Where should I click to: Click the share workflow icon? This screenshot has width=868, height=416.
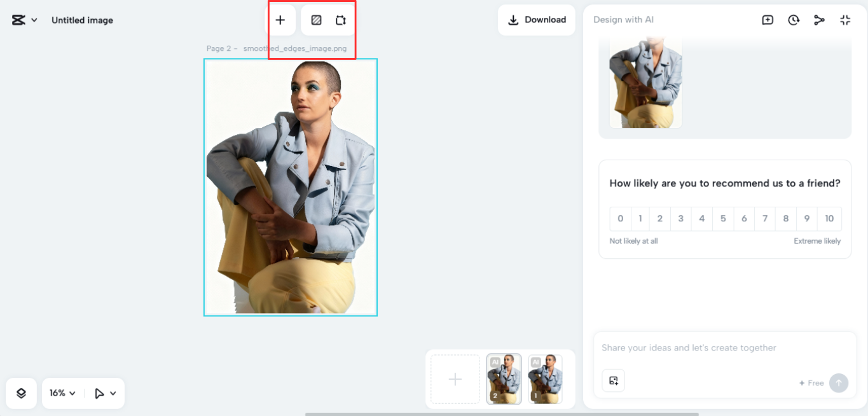(819, 20)
